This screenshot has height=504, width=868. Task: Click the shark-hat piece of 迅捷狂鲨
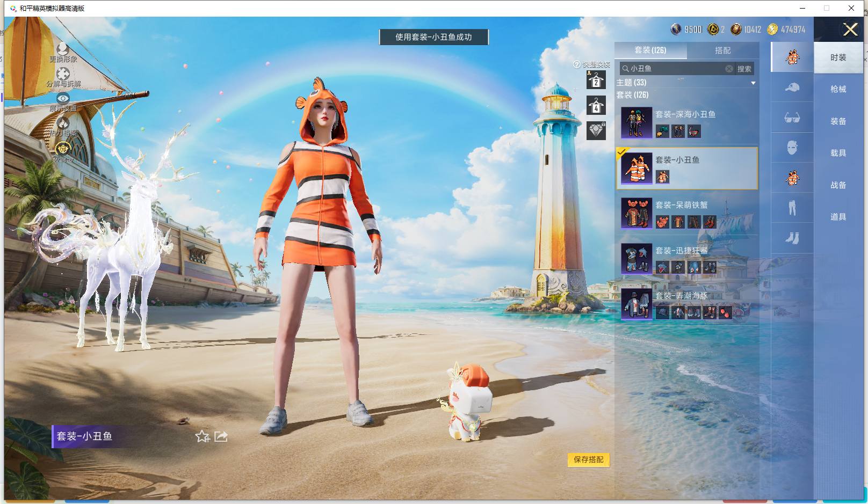click(662, 267)
